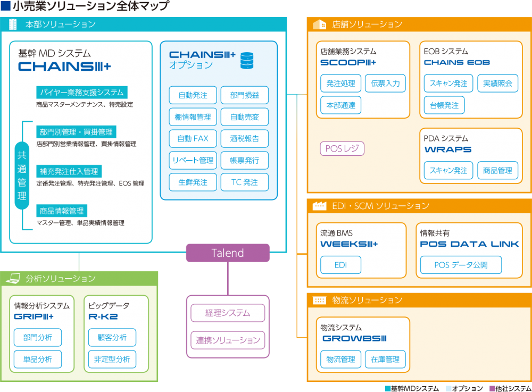Select the 棚情報管理 option box
The height and width of the screenshot is (392, 532).
click(x=193, y=117)
